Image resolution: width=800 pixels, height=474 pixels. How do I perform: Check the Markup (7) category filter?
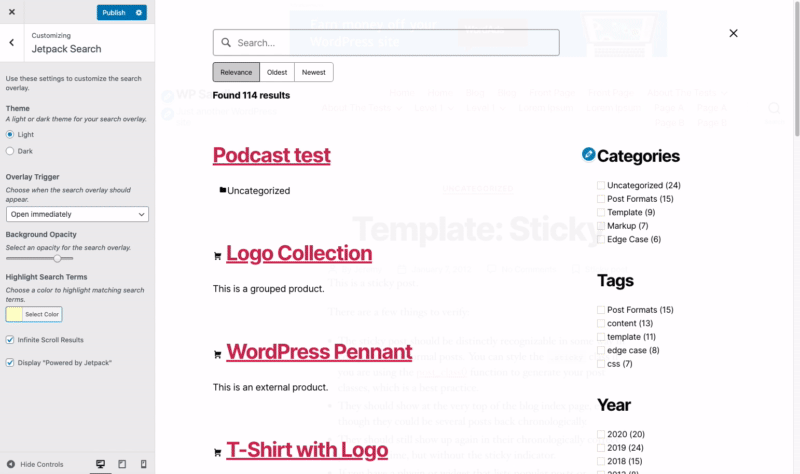(x=601, y=226)
